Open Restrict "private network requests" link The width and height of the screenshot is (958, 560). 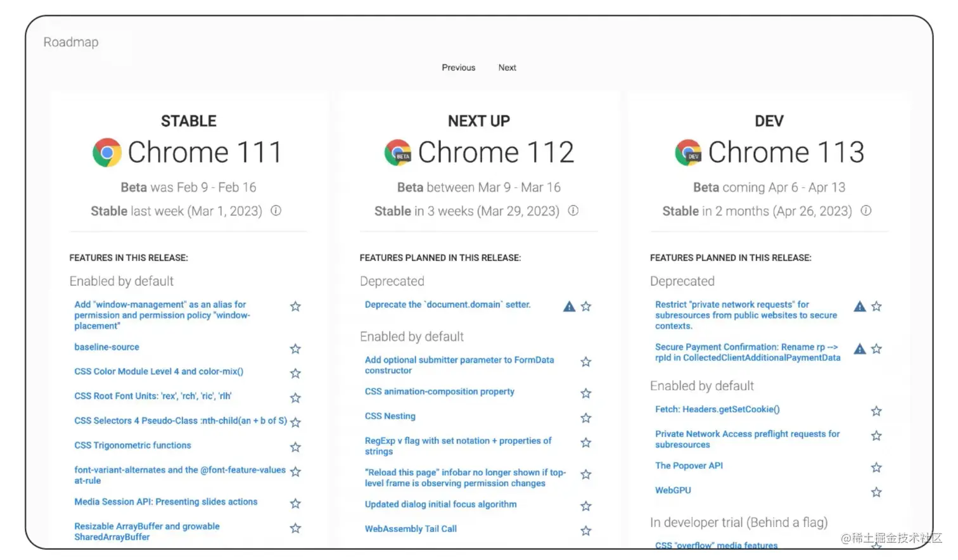click(x=746, y=315)
